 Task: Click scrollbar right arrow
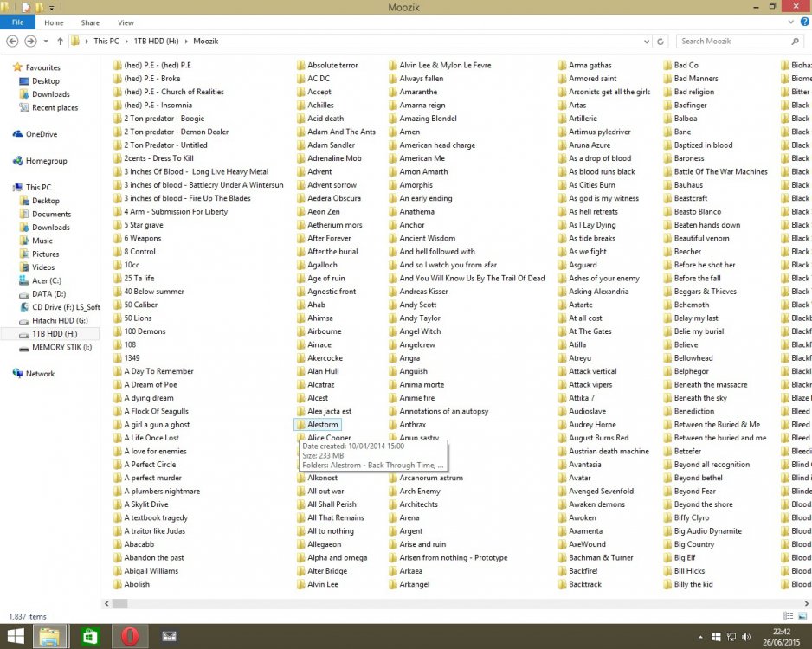pyautogui.click(x=807, y=603)
